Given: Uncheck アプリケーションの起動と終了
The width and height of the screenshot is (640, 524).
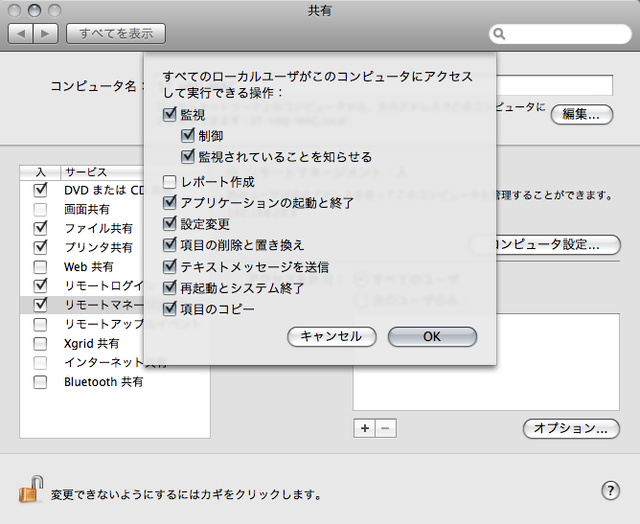Looking at the screenshot, I should coord(170,203).
